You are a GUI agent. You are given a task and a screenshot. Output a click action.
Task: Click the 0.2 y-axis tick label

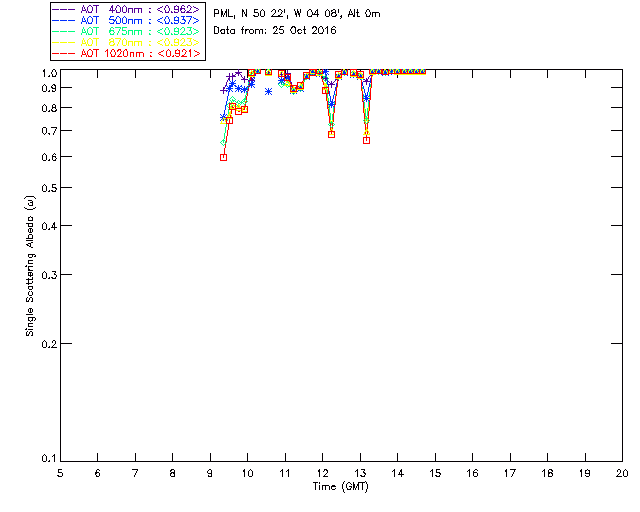pos(49,344)
